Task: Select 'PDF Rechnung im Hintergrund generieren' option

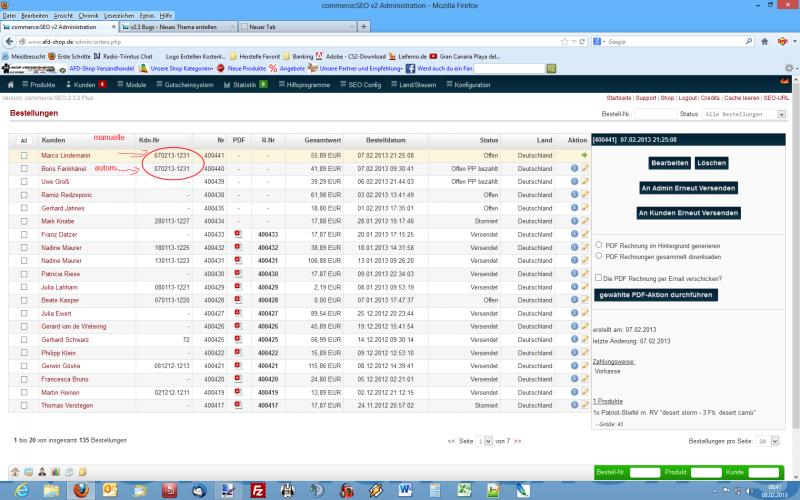Action: tap(598, 244)
